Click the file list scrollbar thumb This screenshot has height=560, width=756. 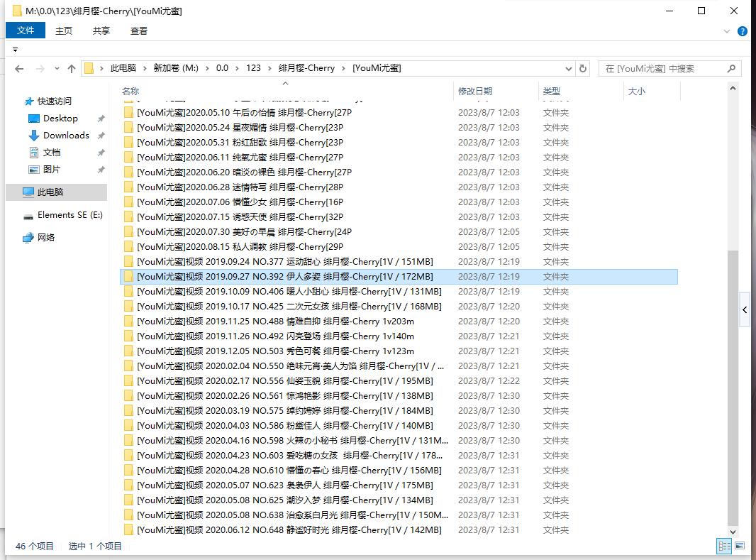(x=733, y=388)
